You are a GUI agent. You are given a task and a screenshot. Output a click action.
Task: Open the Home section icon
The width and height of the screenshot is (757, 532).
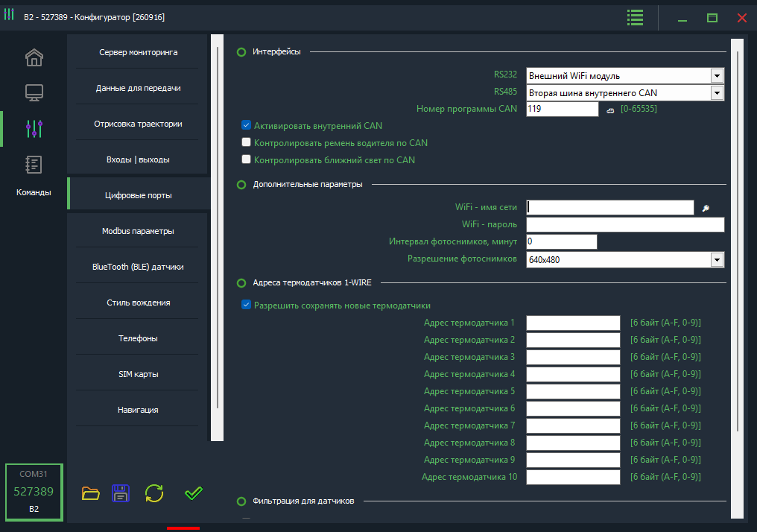[34, 57]
